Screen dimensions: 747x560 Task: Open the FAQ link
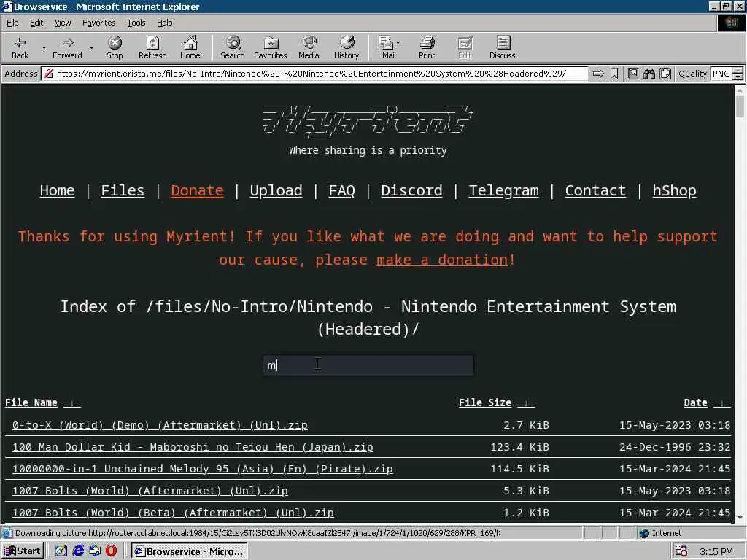[341, 190]
